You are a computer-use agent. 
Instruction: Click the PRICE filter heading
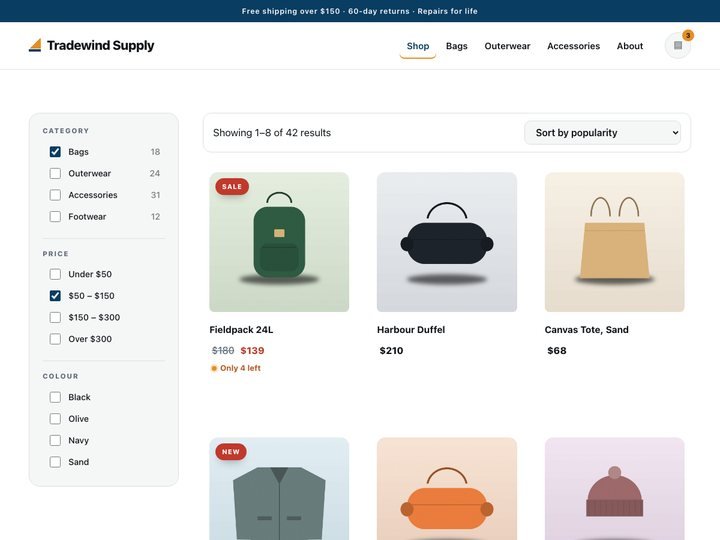click(x=56, y=253)
